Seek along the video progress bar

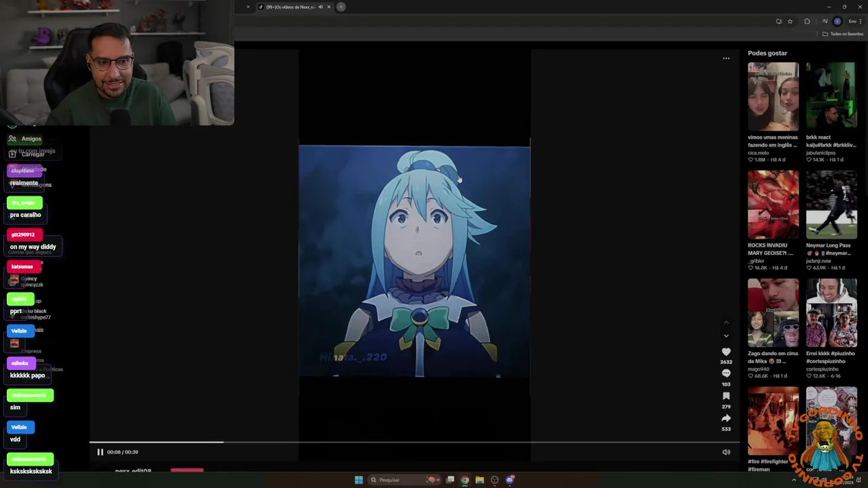[414, 443]
